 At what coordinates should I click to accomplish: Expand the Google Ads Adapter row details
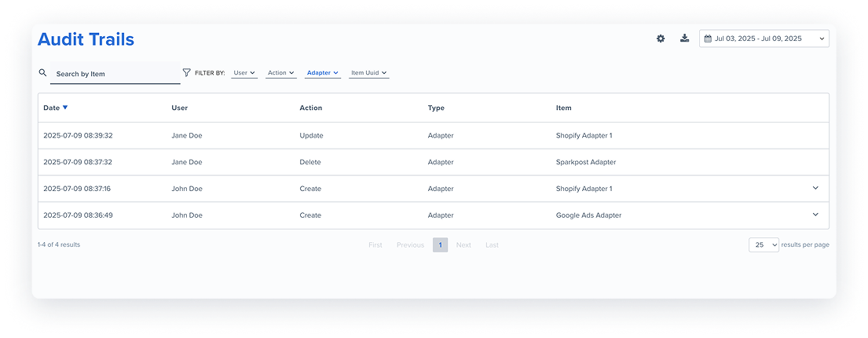pyautogui.click(x=815, y=215)
